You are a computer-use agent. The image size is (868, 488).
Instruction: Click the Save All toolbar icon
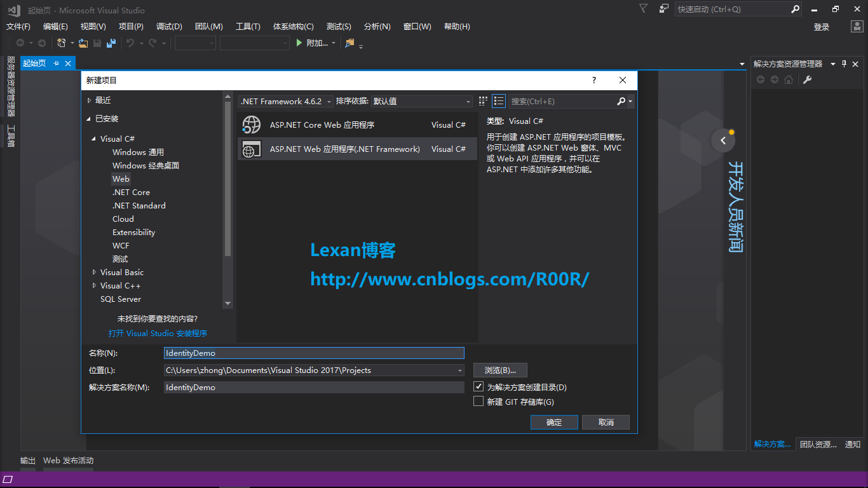click(111, 43)
